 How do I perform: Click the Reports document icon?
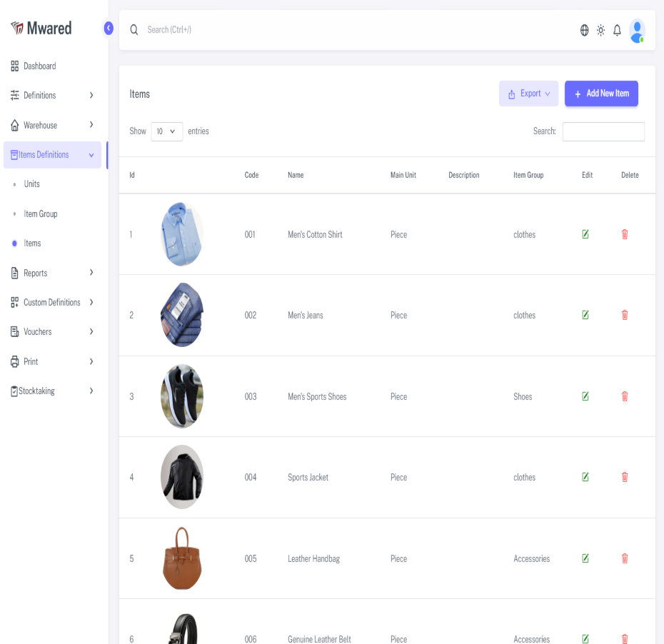(x=15, y=273)
